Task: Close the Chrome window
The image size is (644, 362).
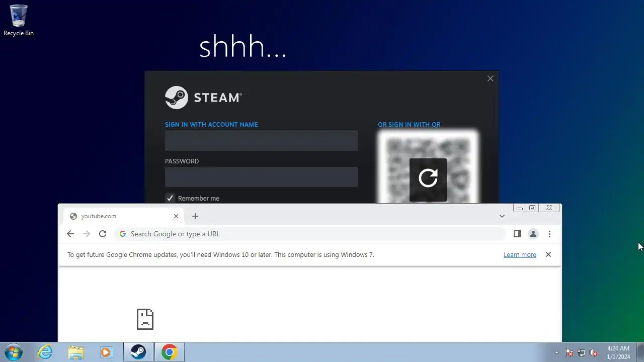Action: click(549, 208)
